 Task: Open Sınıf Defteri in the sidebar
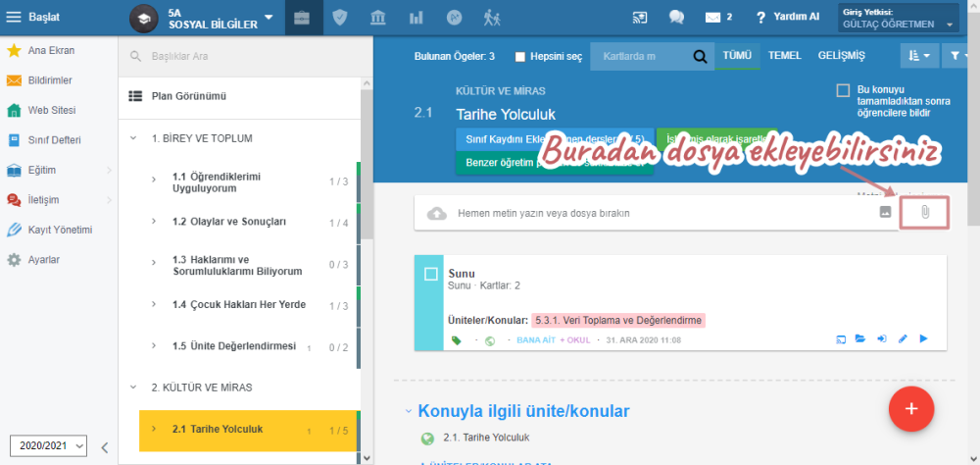point(54,140)
